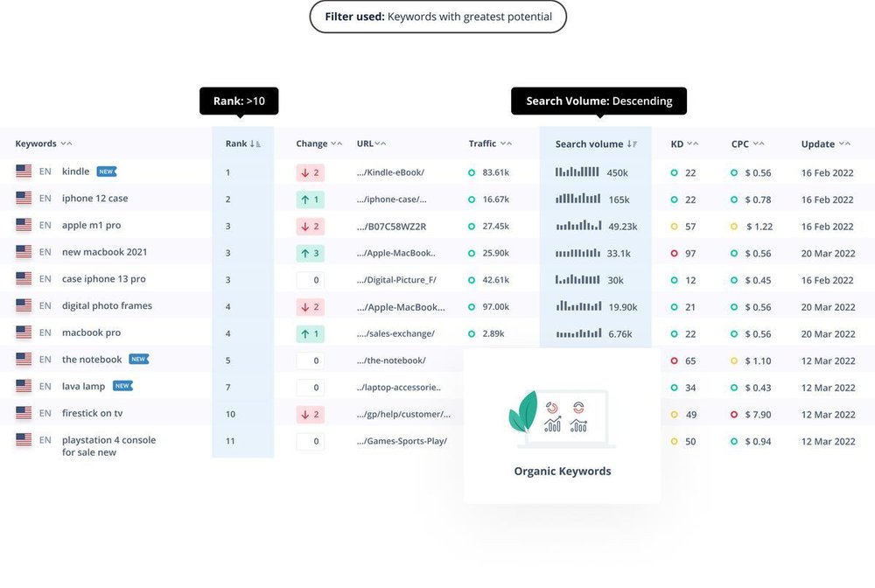Click the Rank: >10 filter tag
This screenshot has width=875, height=588.
click(x=239, y=101)
